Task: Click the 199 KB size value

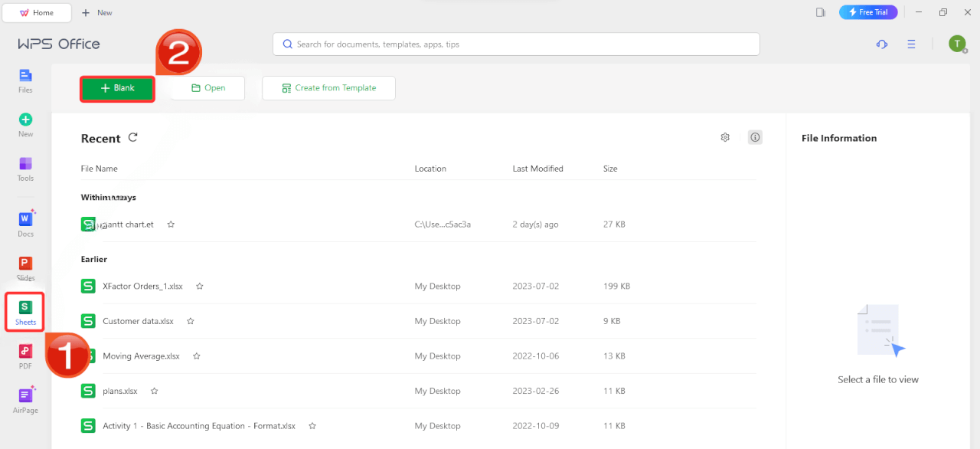Action: (x=616, y=286)
